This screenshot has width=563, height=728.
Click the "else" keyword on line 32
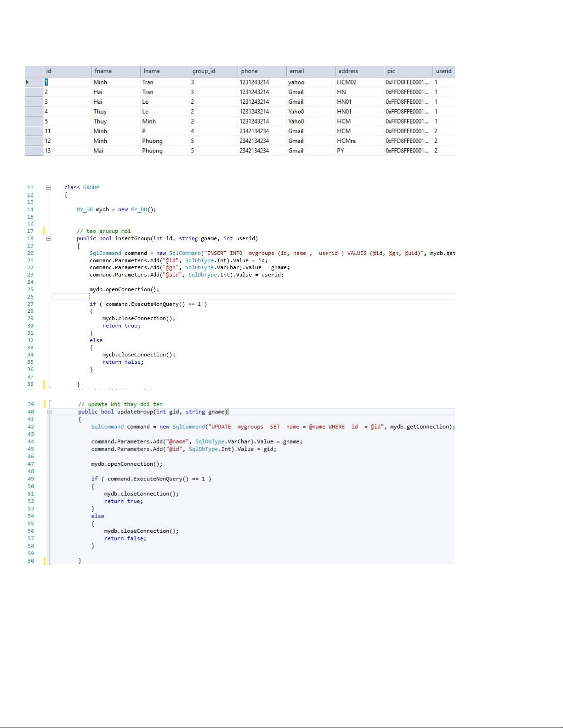click(96, 340)
